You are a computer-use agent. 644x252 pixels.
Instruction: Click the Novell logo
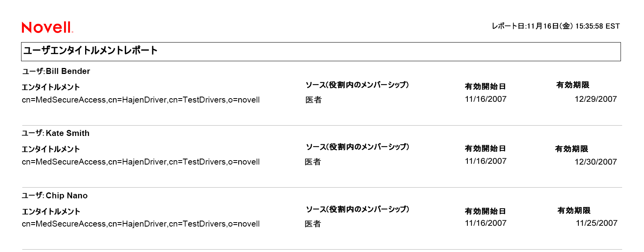point(47,27)
